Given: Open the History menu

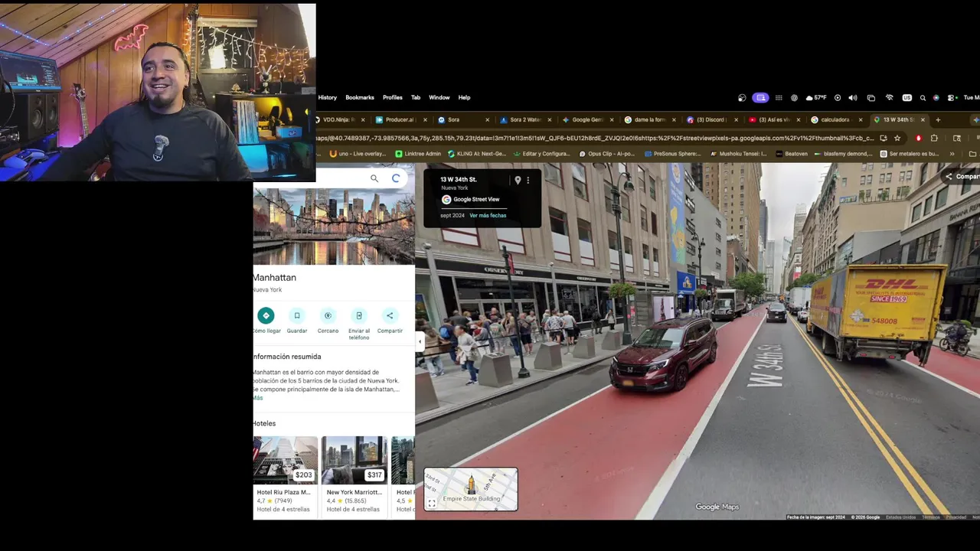Looking at the screenshot, I should [x=327, y=98].
